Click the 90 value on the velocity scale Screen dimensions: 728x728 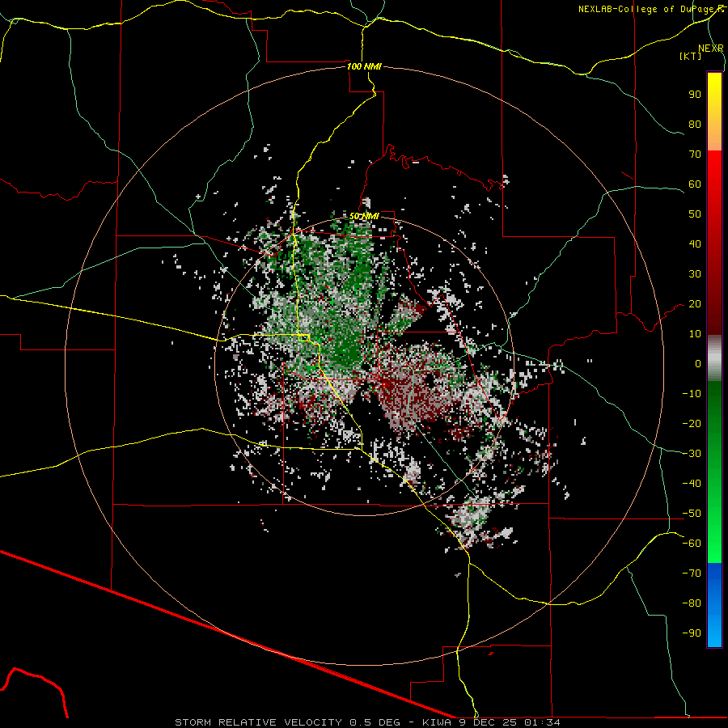[695, 95]
